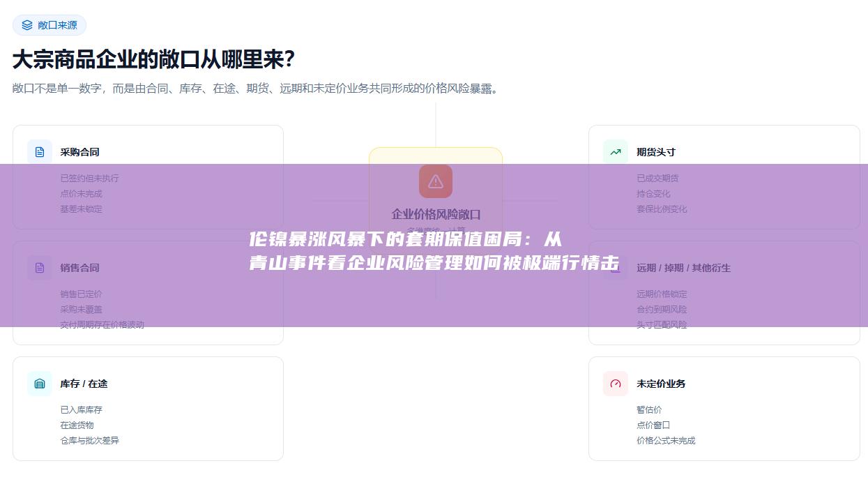The width and height of the screenshot is (868, 491).
Task: Click the 未定价业务 gauge icon
Action: coord(616,384)
